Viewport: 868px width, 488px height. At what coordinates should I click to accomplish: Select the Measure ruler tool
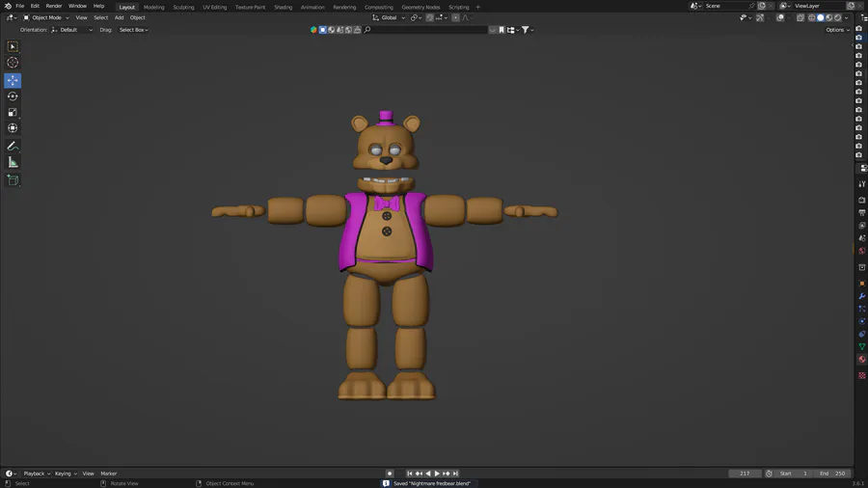click(x=13, y=162)
